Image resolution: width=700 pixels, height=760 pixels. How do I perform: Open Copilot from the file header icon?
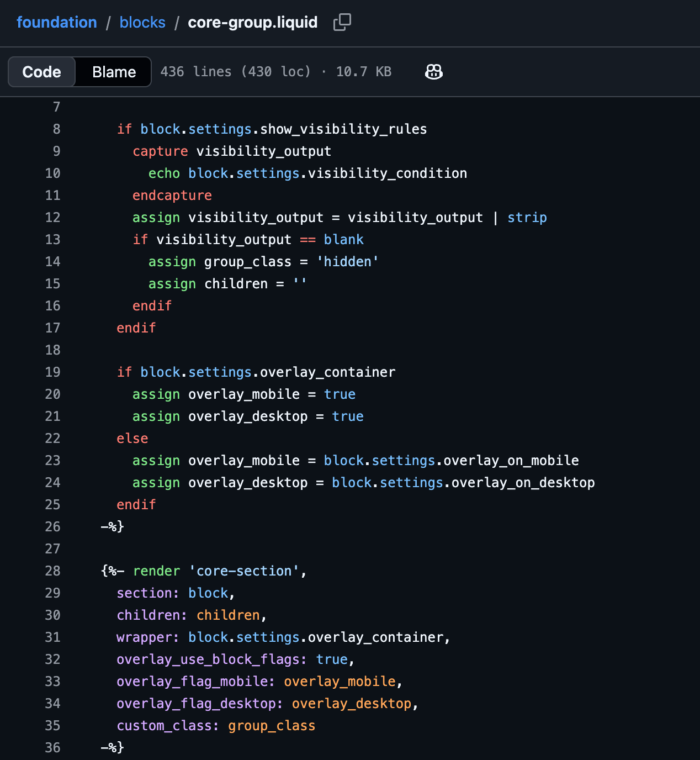point(434,72)
